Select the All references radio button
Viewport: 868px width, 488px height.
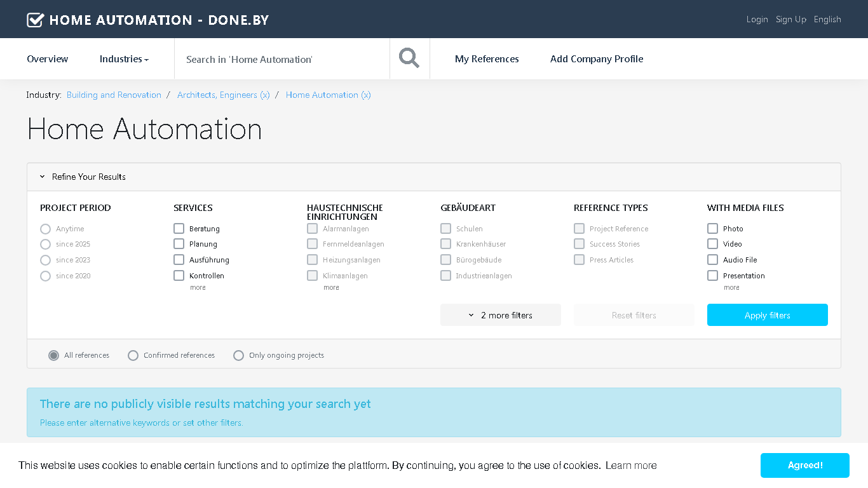tap(54, 355)
